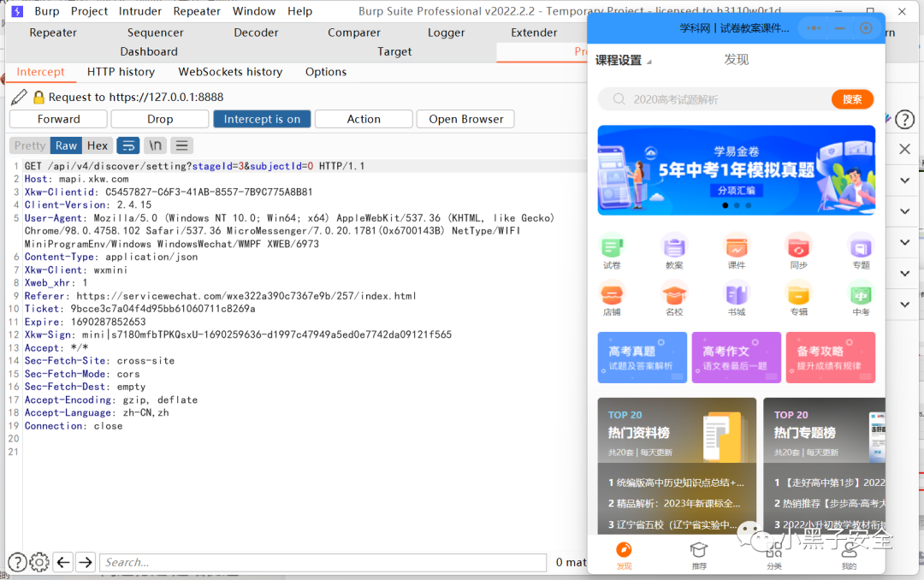Open the 备考攻略 card
The width and height of the screenshot is (924, 580).
click(830, 358)
